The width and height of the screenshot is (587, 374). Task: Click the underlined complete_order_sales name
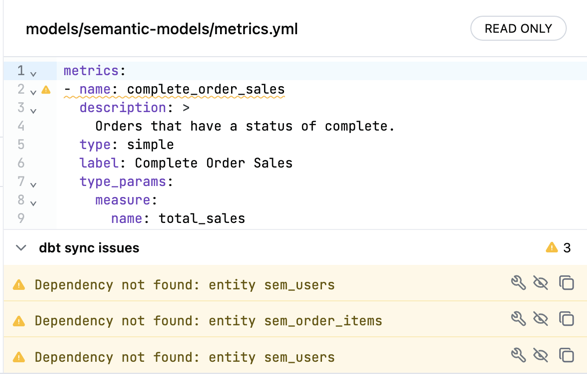[206, 89]
